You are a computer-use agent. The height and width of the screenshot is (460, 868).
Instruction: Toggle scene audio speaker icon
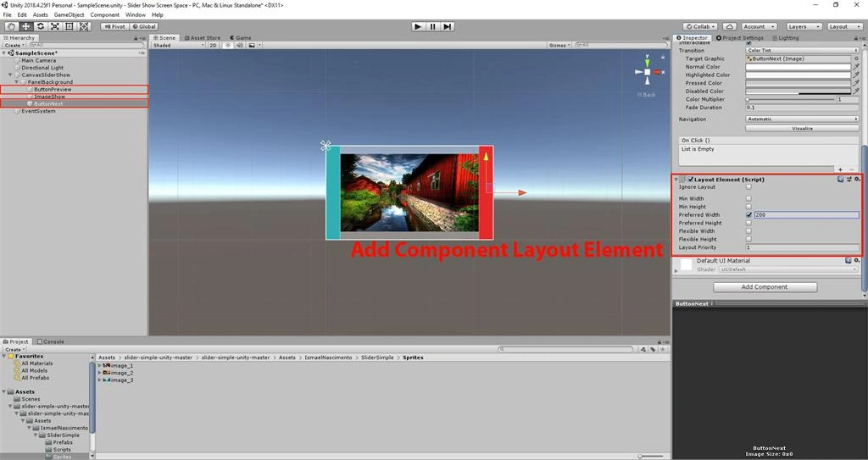(239, 46)
